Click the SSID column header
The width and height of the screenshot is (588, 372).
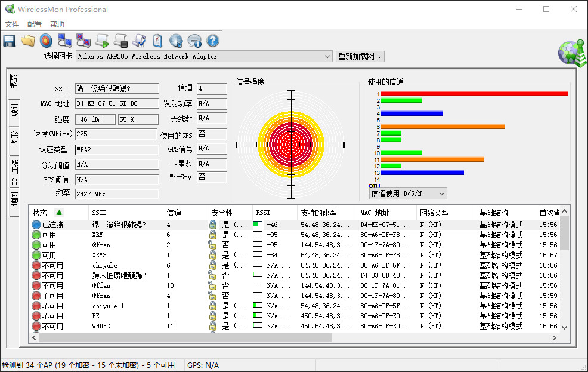pyautogui.click(x=100, y=213)
